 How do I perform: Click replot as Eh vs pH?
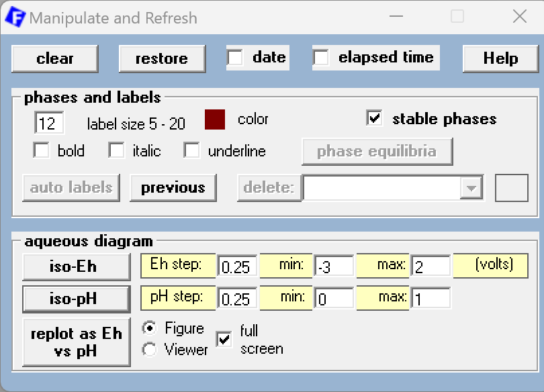[x=77, y=342]
